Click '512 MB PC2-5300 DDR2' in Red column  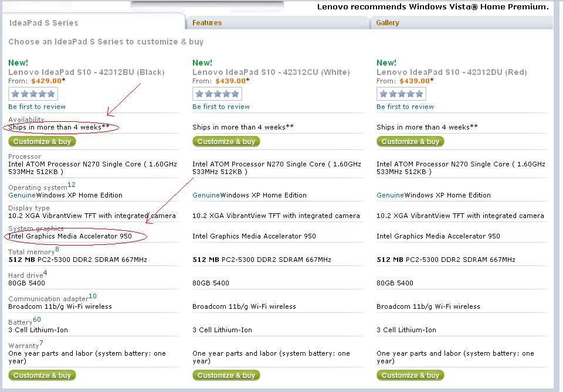click(x=446, y=260)
